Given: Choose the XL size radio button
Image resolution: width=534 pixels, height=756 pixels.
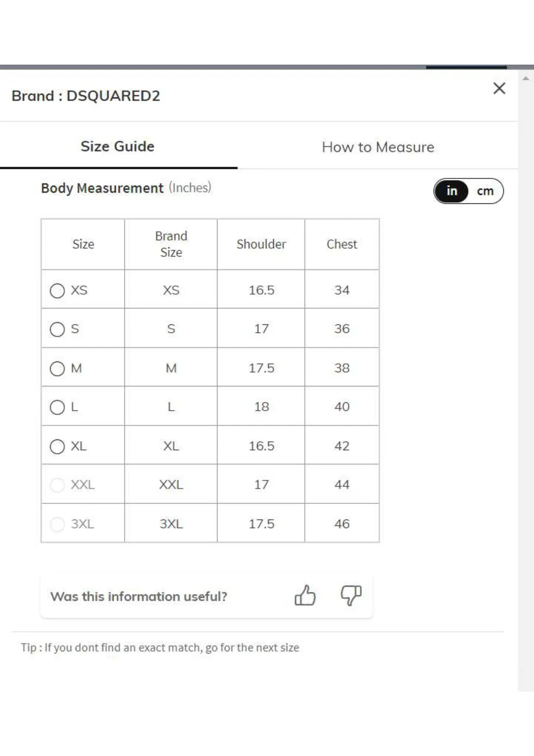Looking at the screenshot, I should (x=57, y=446).
